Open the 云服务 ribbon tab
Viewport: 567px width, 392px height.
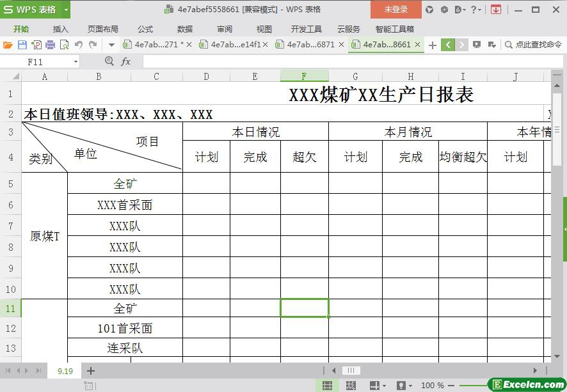(349, 29)
